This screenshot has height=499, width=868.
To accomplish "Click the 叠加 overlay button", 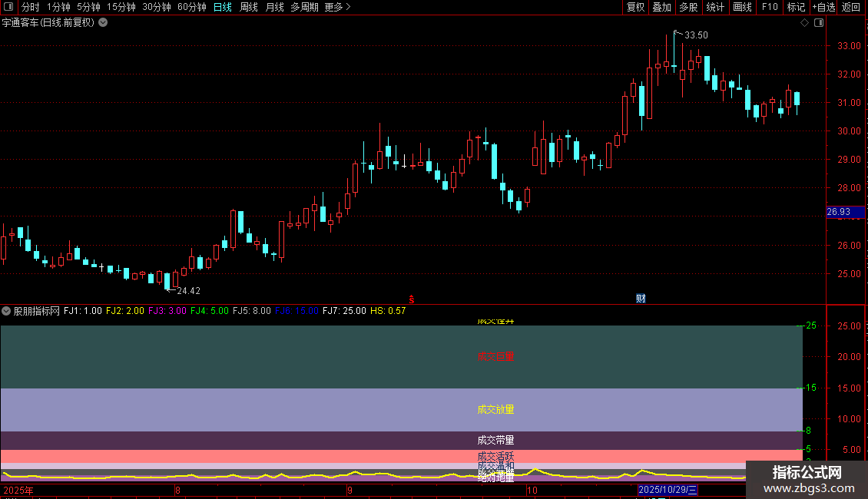I will coord(662,7).
